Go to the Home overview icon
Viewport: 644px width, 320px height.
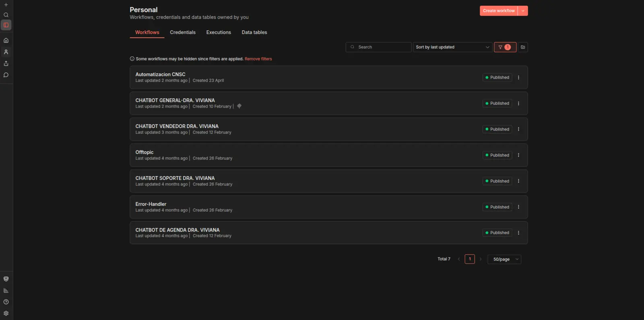click(x=6, y=40)
